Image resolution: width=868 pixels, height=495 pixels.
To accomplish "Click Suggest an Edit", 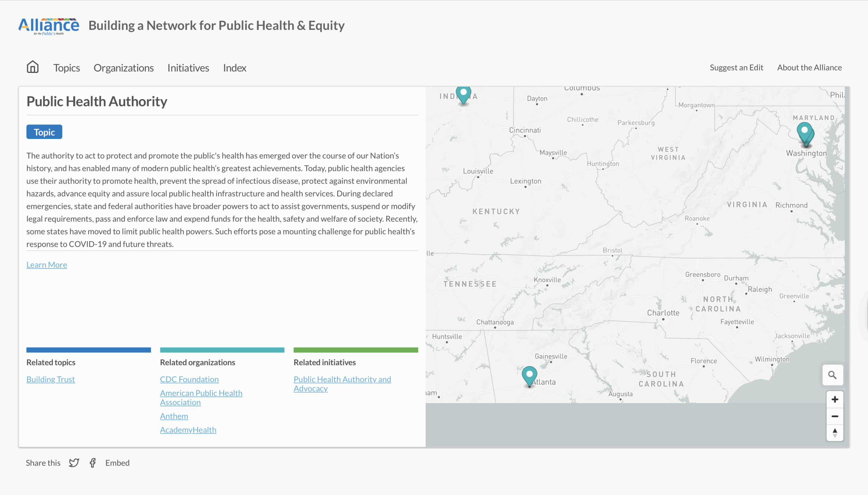I will (x=737, y=67).
